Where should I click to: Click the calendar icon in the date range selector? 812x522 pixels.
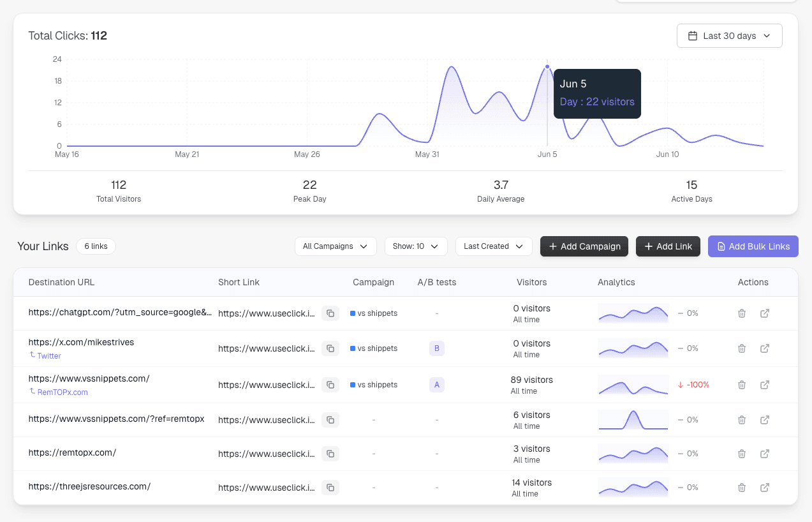pos(693,36)
